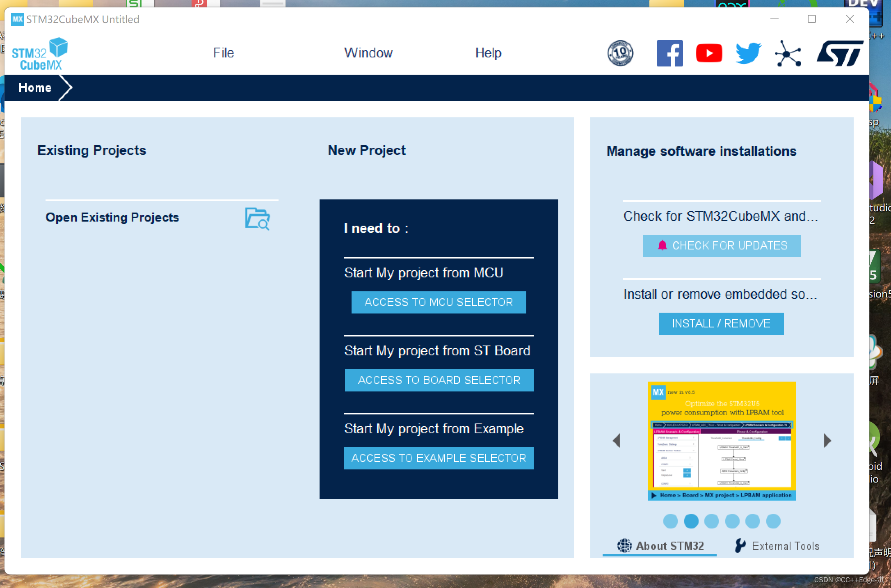
Task: Select the second carousel dot indicator
Action: click(691, 521)
